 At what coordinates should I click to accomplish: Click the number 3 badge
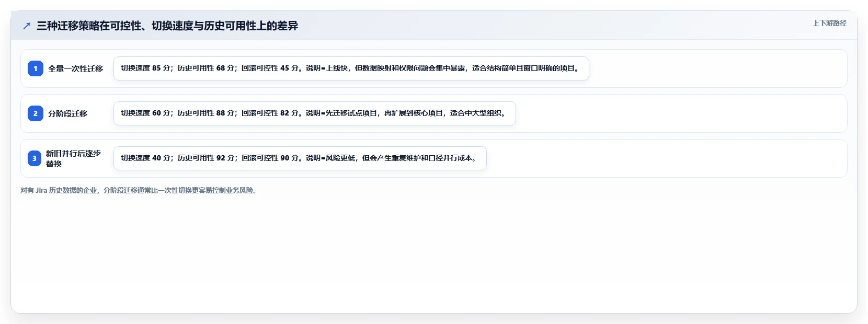pyautogui.click(x=35, y=158)
